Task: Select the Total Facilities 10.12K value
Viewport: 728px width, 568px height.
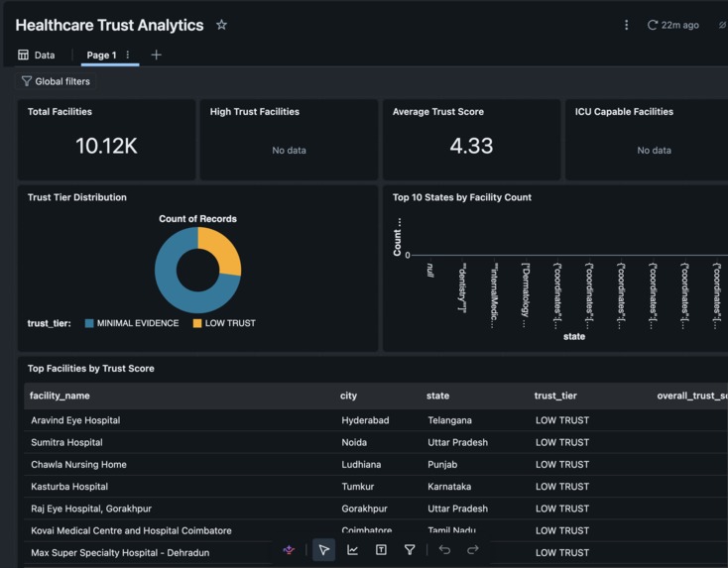Action: pos(106,146)
